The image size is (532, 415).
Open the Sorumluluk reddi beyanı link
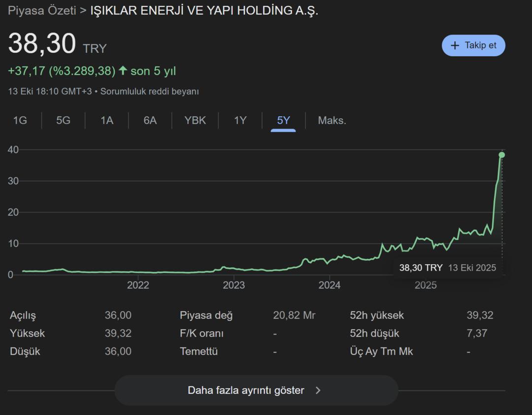click(150, 91)
